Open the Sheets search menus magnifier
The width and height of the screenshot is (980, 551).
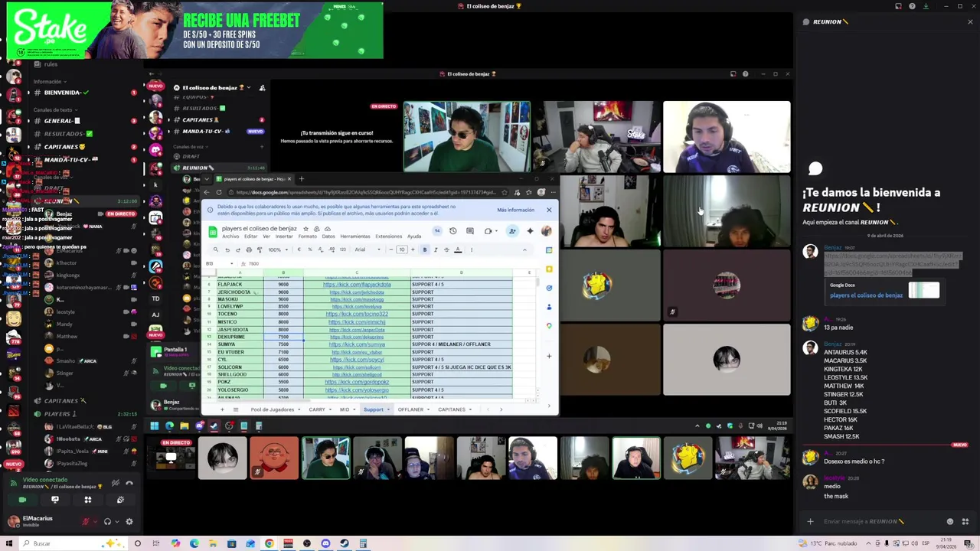(216, 249)
